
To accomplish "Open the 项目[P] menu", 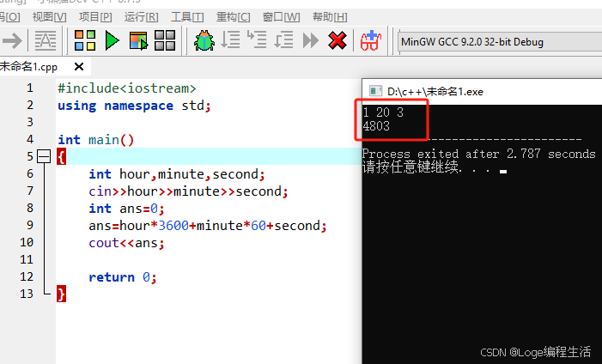I will tap(95, 17).
